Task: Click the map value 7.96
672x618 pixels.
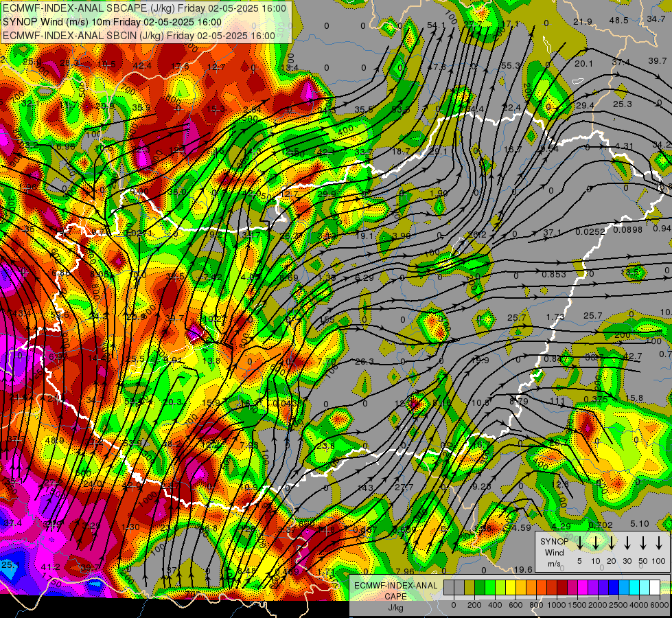Action: (405, 571)
